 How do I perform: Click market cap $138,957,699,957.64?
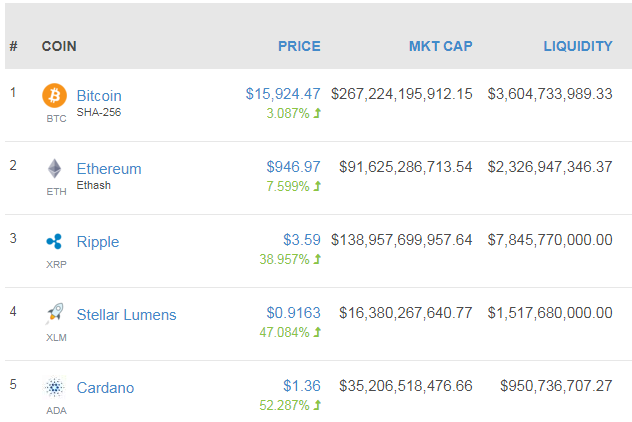click(401, 240)
